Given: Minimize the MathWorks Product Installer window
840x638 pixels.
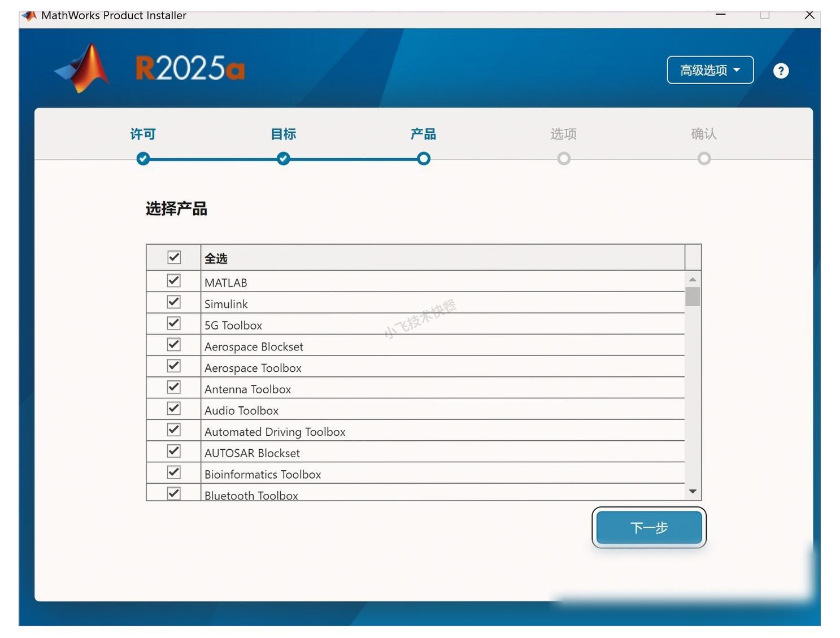Looking at the screenshot, I should 721,15.
